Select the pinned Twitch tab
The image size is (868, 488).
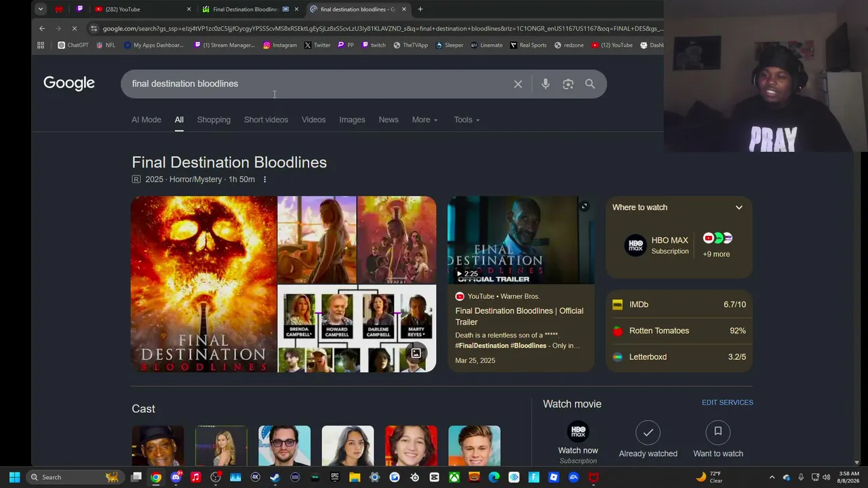coord(80,9)
